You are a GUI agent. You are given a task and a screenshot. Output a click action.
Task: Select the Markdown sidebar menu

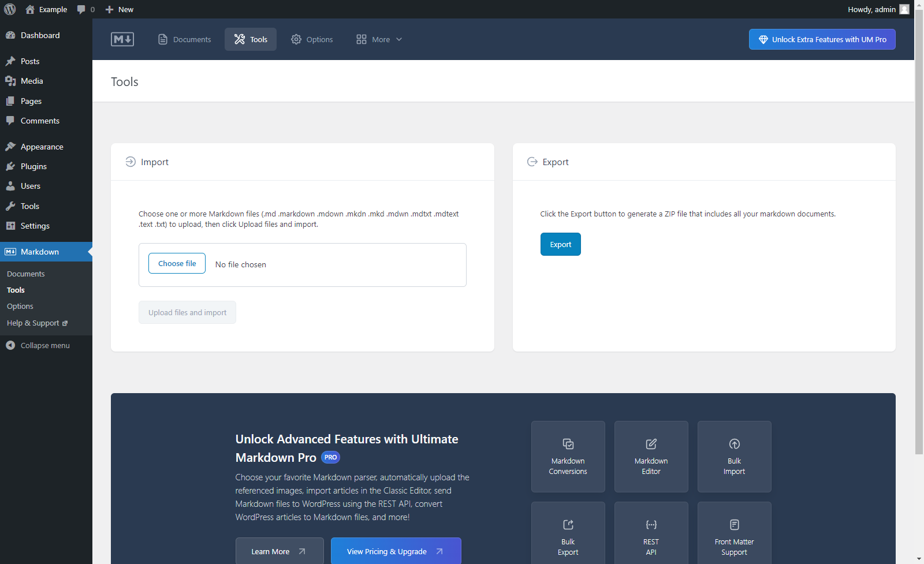coord(46,252)
